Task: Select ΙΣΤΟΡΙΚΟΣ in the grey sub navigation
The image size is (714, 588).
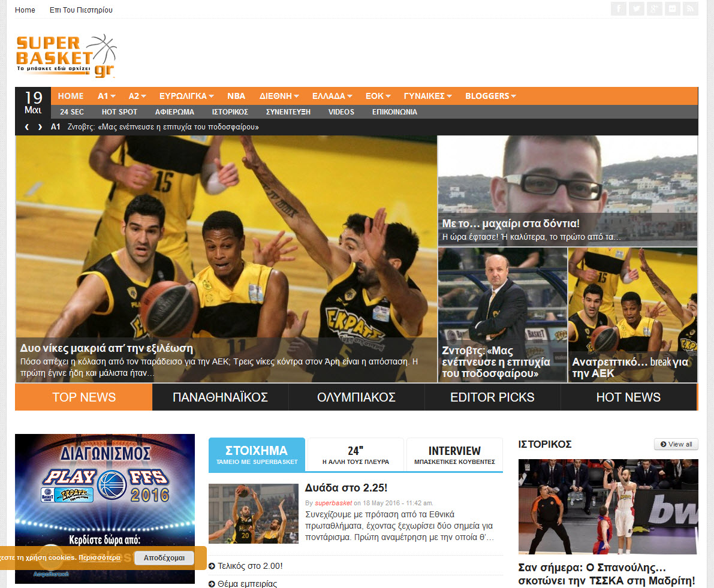Action: pyautogui.click(x=230, y=112)
